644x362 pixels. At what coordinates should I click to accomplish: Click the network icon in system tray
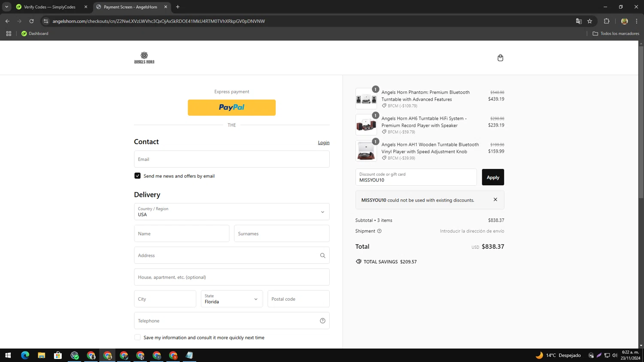tap(607, 356)
